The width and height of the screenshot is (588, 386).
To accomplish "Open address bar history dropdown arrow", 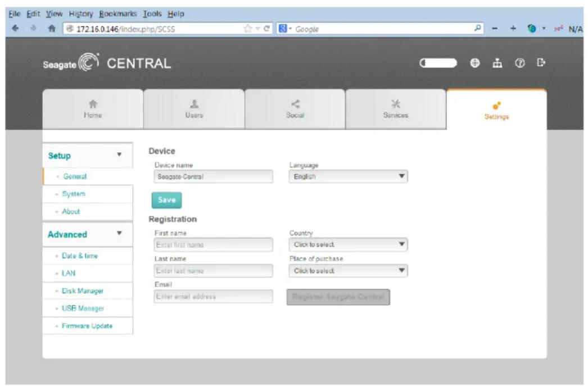I will (257, 29).
